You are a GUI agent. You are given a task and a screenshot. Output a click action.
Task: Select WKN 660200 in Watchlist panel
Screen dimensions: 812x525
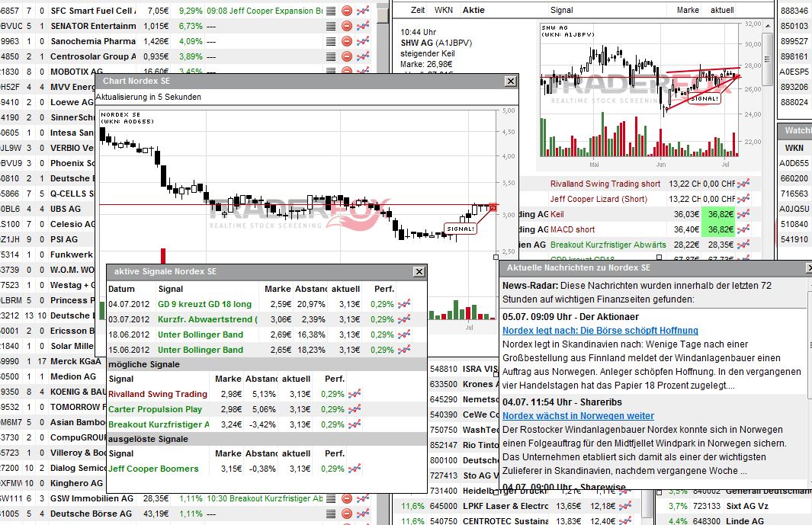tap(794, 178)
